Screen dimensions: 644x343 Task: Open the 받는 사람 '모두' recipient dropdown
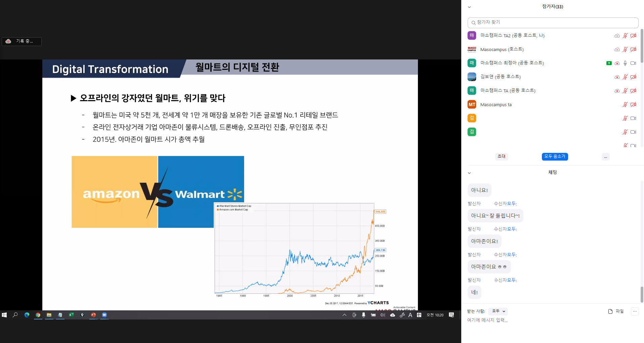click(498, 311)
